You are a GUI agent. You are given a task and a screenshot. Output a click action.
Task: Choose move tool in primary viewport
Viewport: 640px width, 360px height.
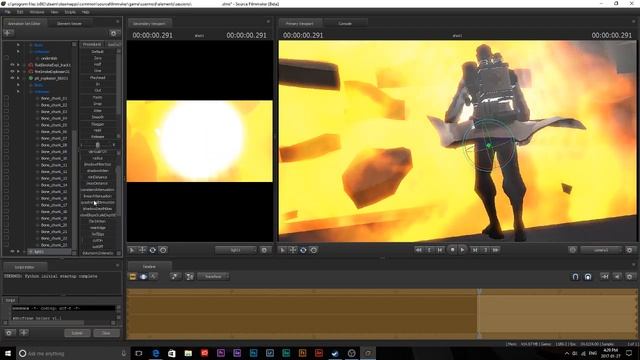[293, 250]
